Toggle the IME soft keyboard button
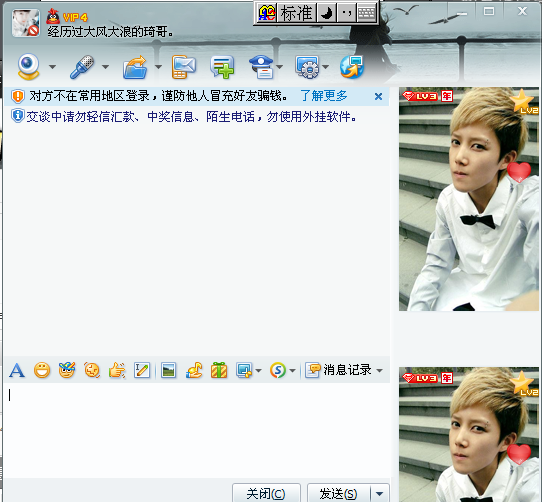 pos(366,13)
